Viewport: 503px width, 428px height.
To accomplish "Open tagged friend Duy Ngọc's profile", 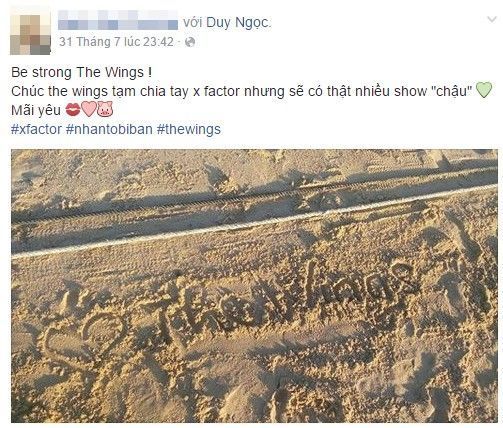I will tap(238, 22).
